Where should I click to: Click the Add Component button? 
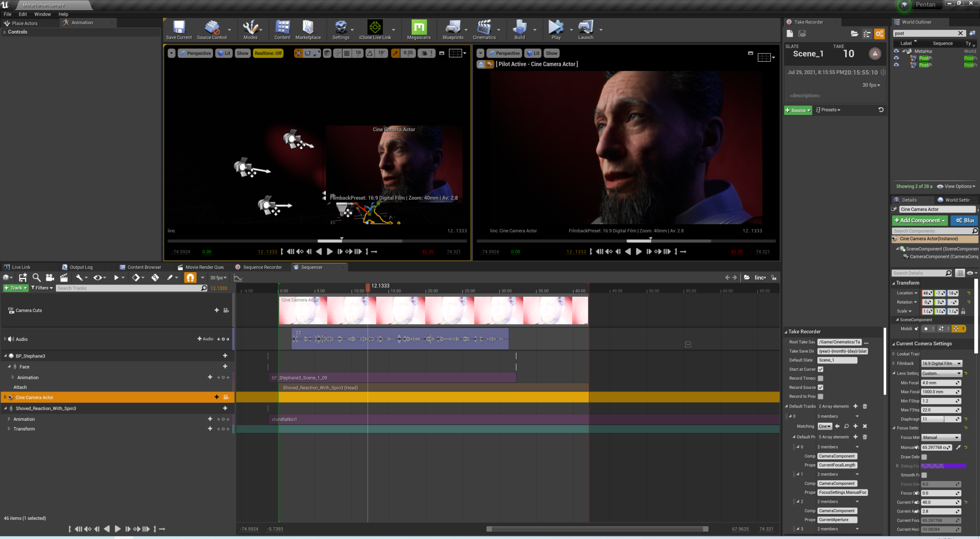point(920,220)
